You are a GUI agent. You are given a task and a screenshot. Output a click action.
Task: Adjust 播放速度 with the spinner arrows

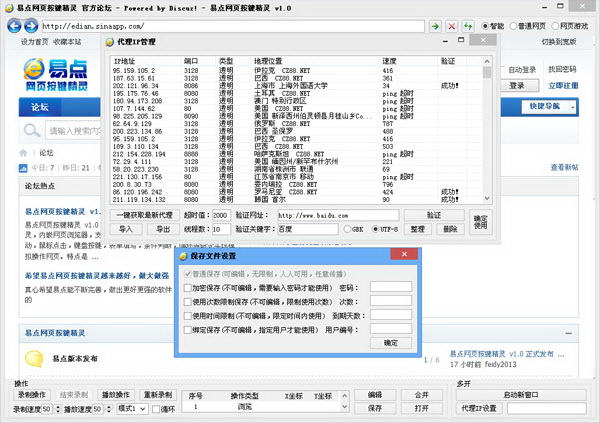109,409
